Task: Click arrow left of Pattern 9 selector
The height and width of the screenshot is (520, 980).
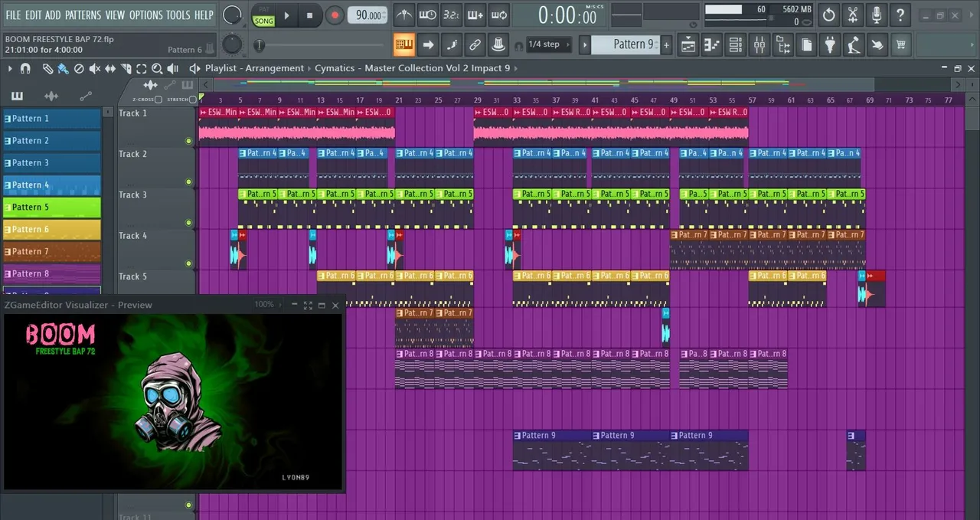Action: [585, 44]
